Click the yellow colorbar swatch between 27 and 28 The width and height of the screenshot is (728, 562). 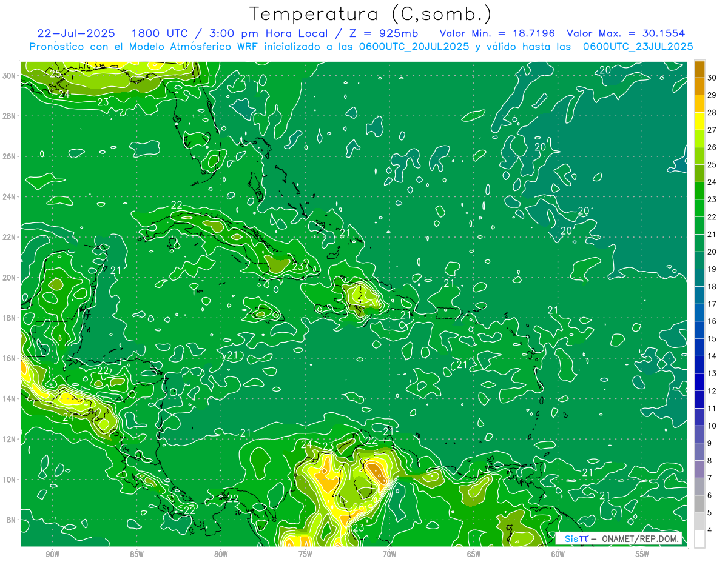pos(699,121)
